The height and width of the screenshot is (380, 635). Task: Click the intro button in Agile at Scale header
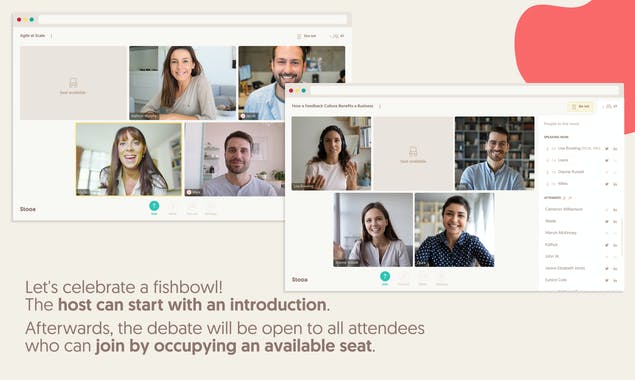tap(307, 36)
